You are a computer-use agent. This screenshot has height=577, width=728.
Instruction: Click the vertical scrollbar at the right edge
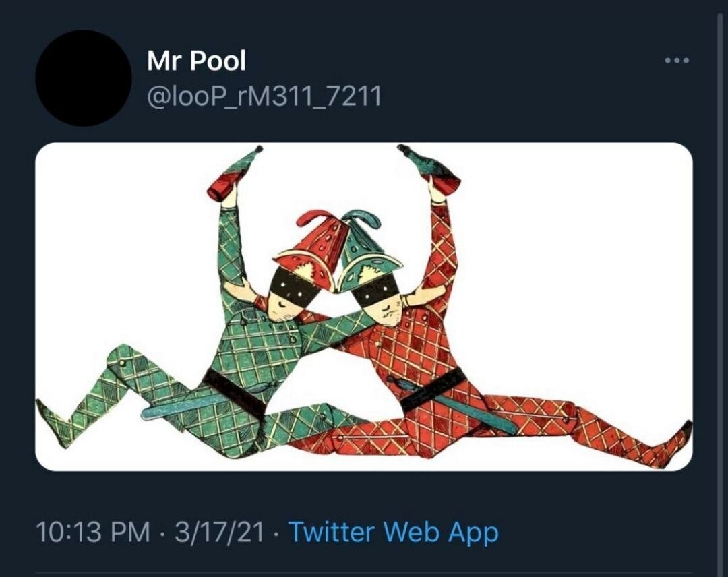click(721, 270)
